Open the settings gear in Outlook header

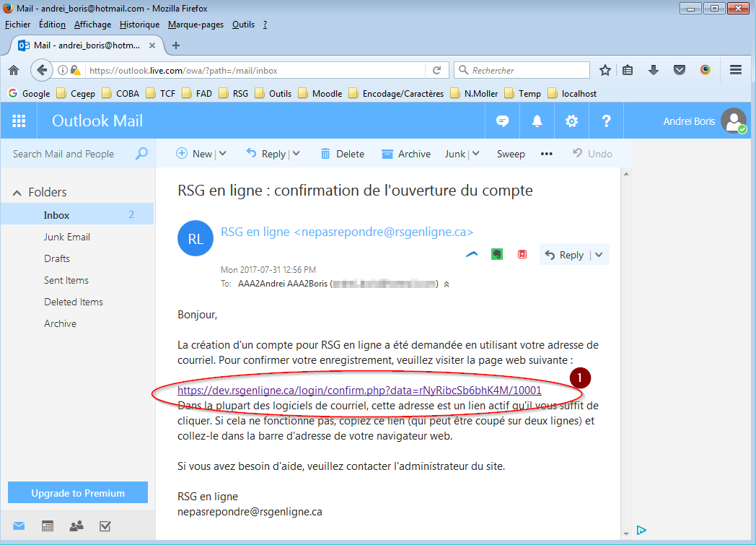tap(571, 121)
